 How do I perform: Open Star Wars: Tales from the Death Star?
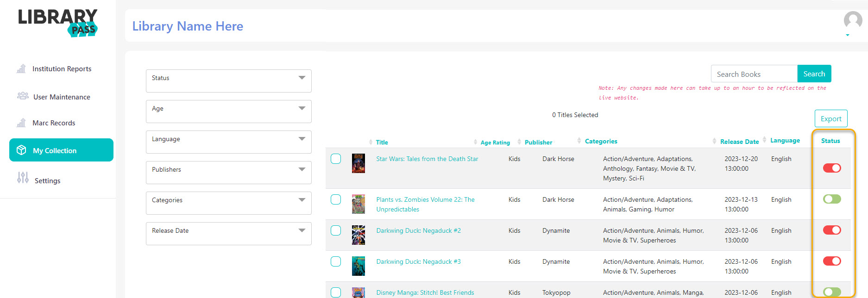pos(427,159)
